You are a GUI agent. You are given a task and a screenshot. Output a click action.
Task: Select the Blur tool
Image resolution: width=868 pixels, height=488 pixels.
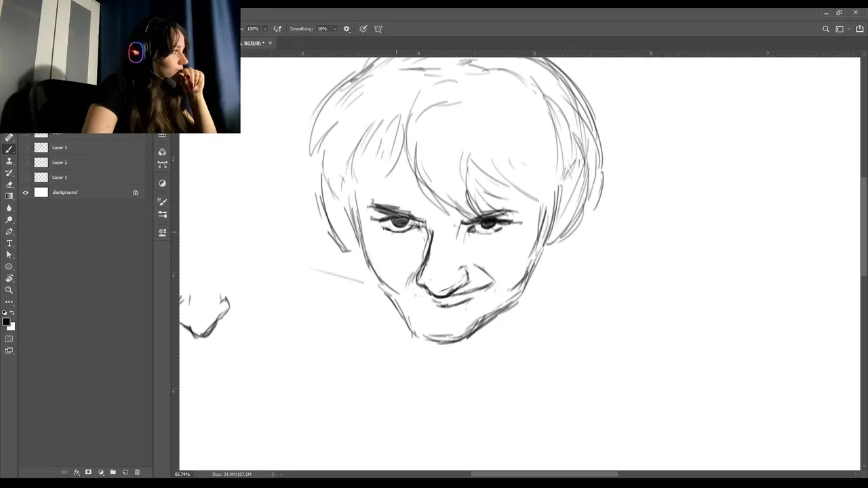(x=9, y=208)
